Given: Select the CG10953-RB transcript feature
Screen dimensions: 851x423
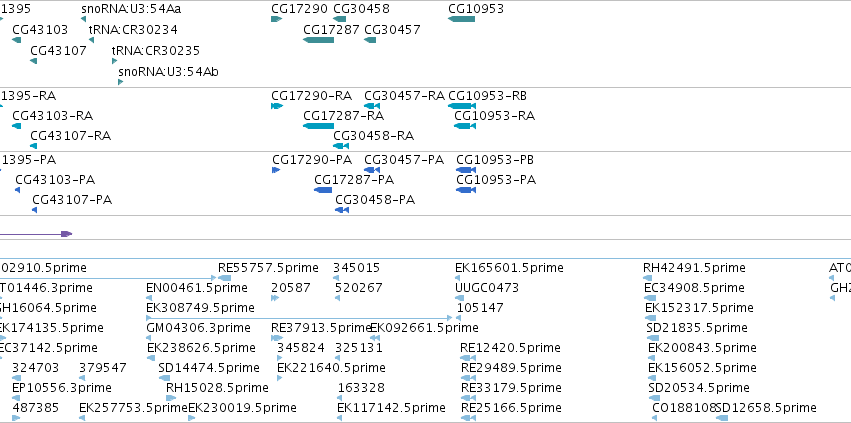Looking at the screenshot, I should point(462,106).
